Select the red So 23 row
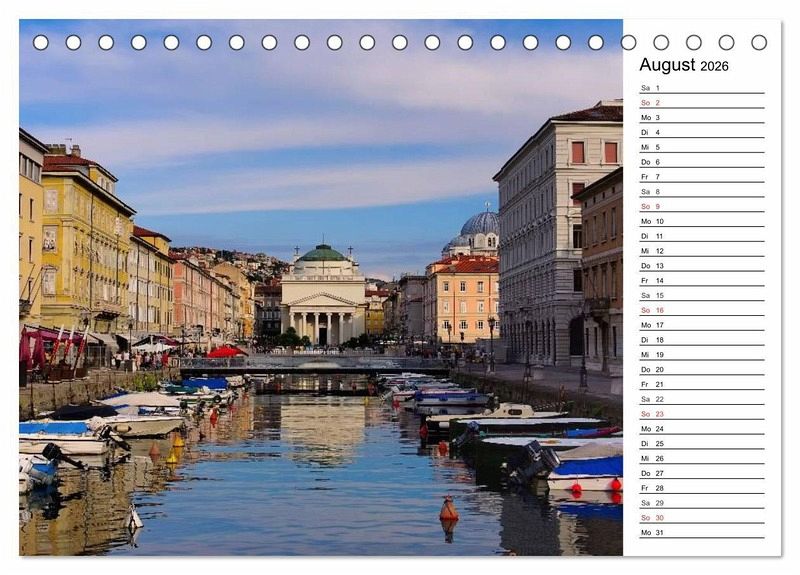800x575 pixels. tap(701, 414)
